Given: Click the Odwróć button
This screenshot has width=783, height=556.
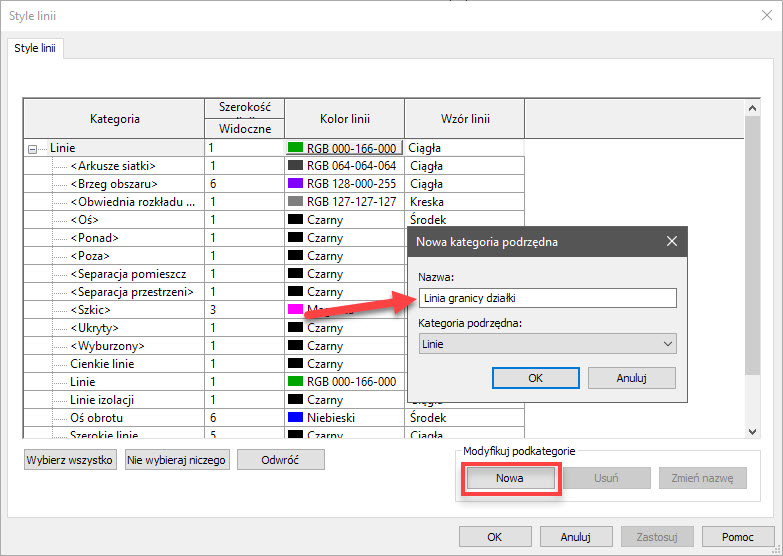Looking at the screenshot, I should pyautogui.click(x=280, y=460).
